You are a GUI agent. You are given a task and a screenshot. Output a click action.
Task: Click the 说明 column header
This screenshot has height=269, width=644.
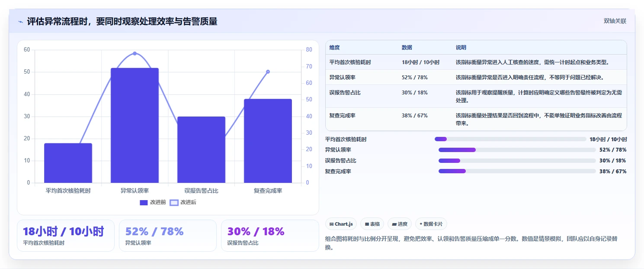click(461, 48)
